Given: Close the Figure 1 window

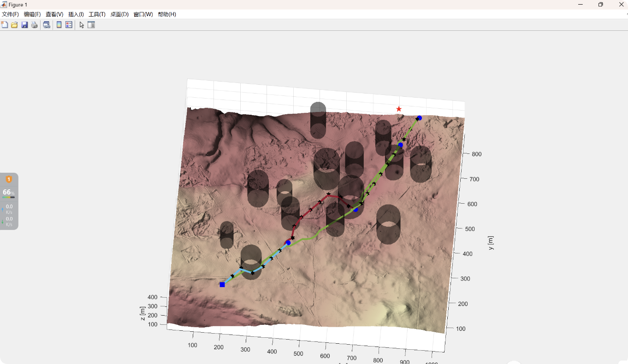Looking at the screenshot, I should click(x=621, y=5).
